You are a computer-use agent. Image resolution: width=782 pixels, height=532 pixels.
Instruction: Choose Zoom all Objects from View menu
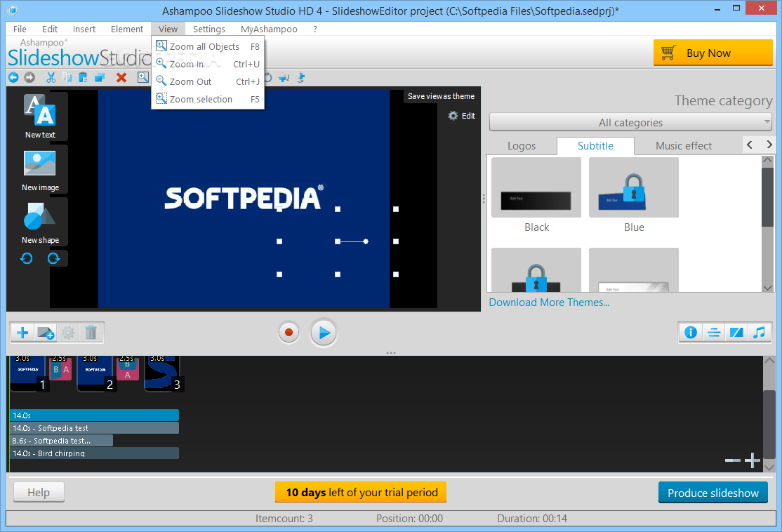tap(208, 46)
